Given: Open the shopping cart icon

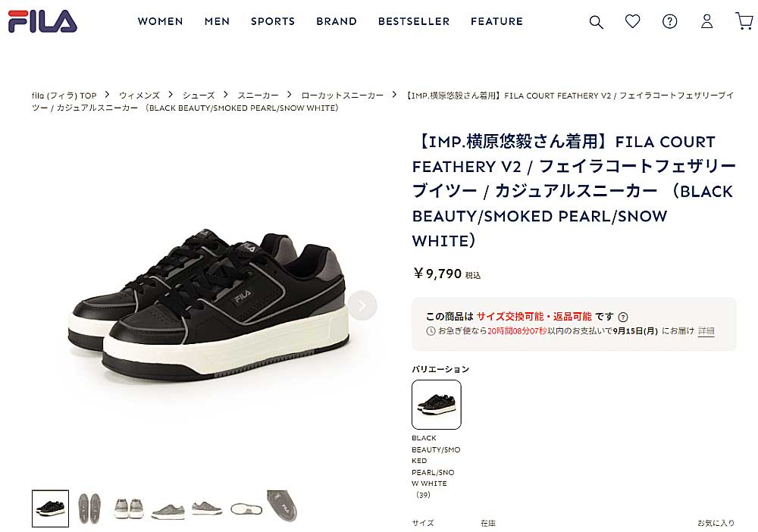Looking at the screenshot, I should point(744,21).
